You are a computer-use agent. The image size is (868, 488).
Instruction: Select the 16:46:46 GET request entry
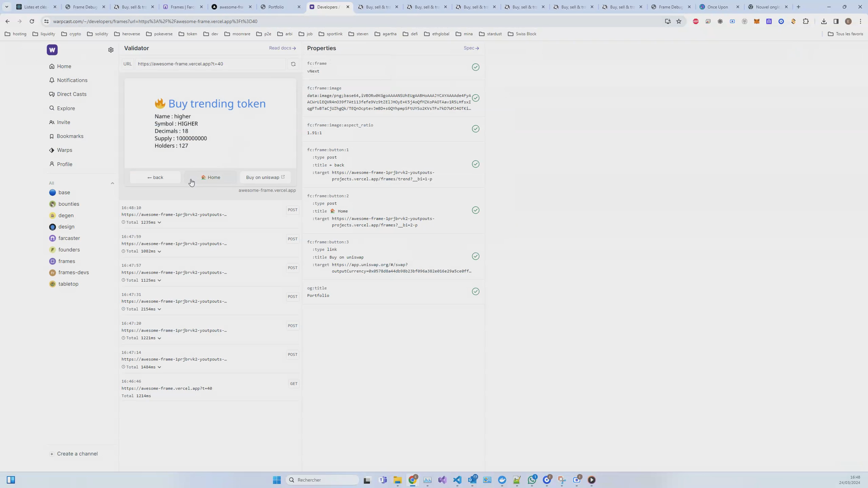pyautogui.click(x=210, y=388)
